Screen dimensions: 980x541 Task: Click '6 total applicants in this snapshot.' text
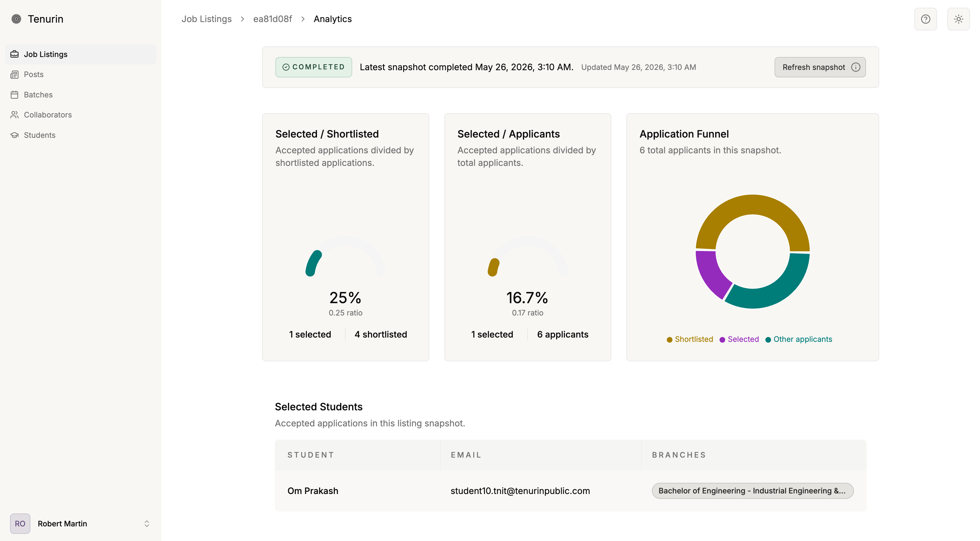tap(710, 150)
